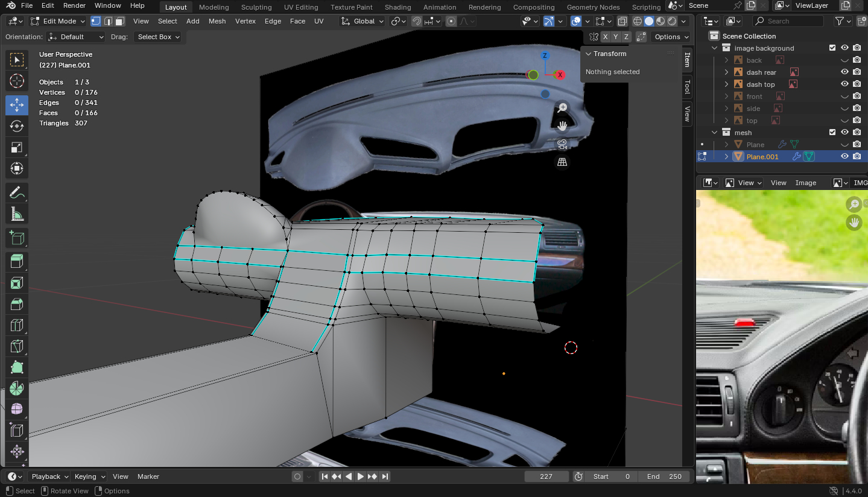
Task: Open the Mesh menu
Action: tap(217, 21)
